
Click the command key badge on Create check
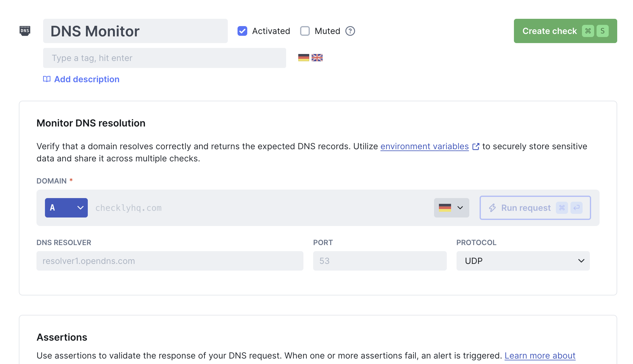588,31
